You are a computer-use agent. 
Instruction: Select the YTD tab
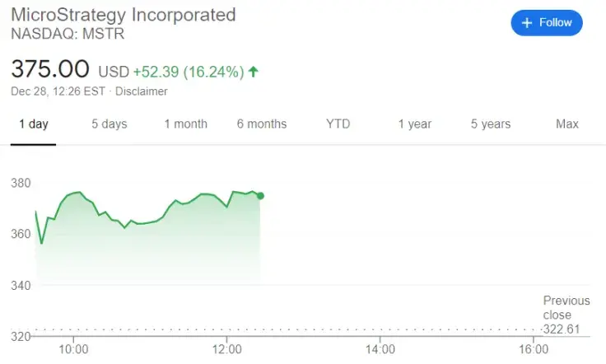pyautogui.click(x=338, y=124)
